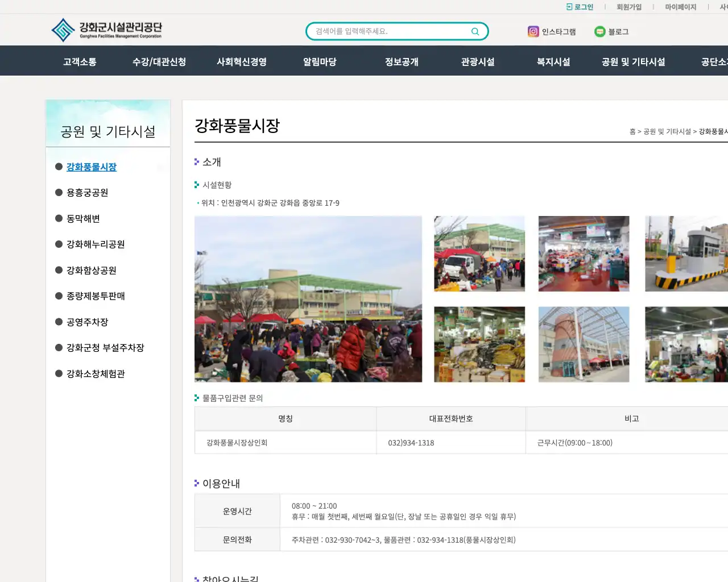Click the parking gate booth thumbnail
The width and height of the screenshot is (728, 582).
click(686, 253)
